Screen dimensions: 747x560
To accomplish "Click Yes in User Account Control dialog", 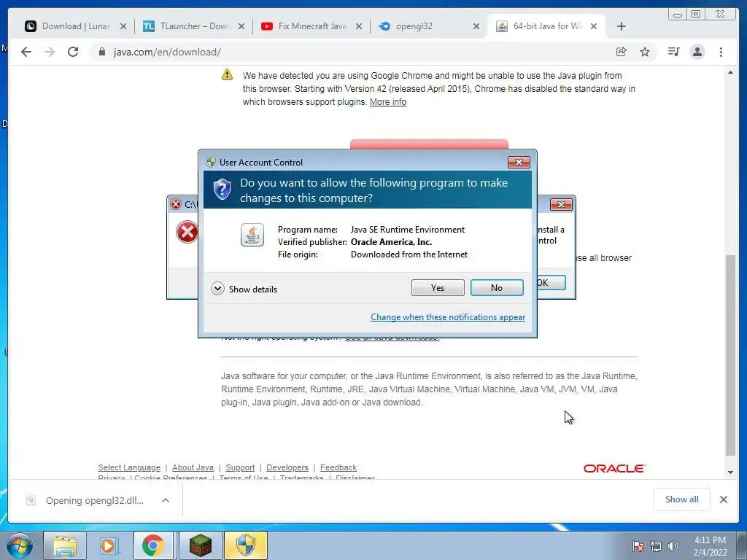I will point(438,287).
